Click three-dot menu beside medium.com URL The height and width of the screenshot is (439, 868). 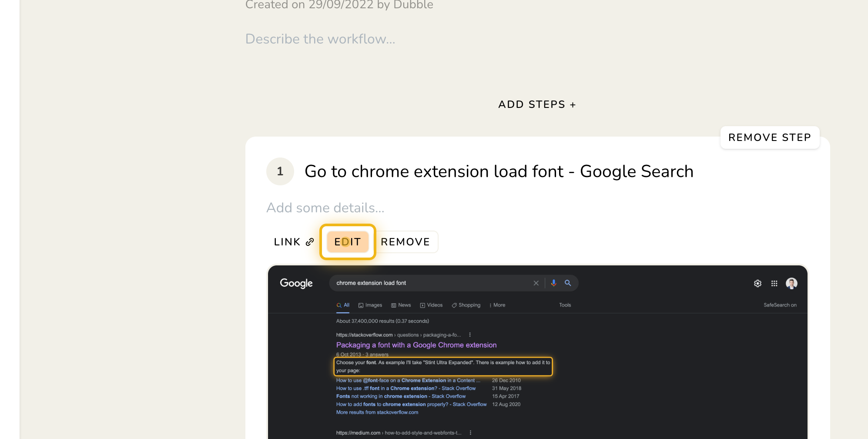(470, 433)
